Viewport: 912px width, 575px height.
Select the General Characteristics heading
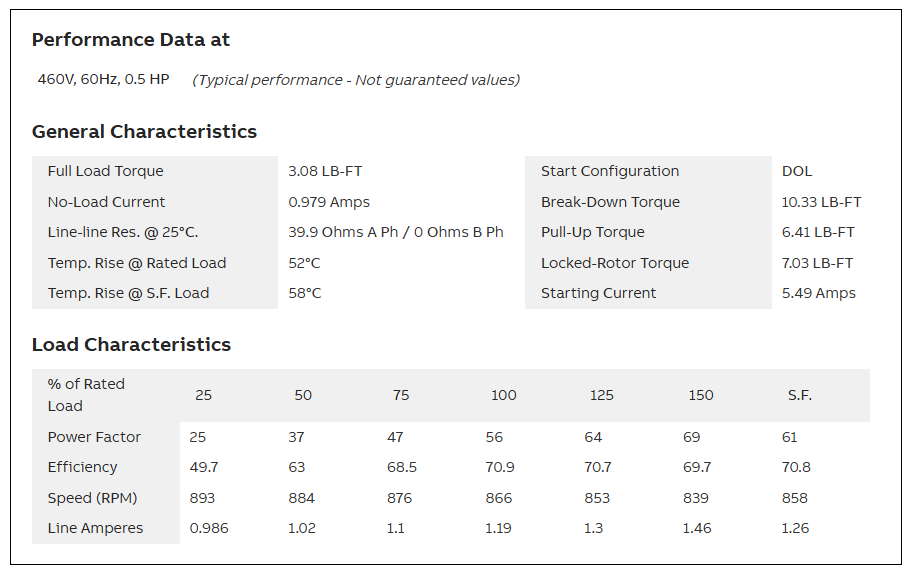coord(144,131)
